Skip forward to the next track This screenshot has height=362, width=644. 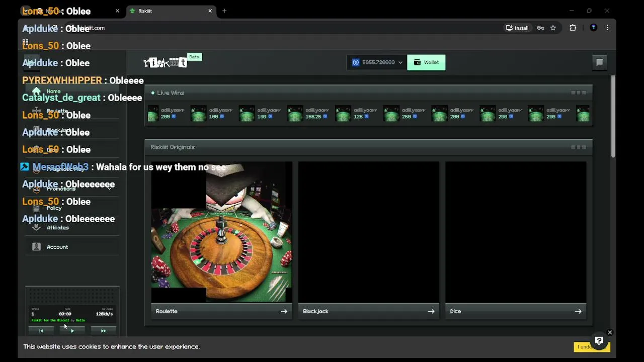tap(103, 331)
